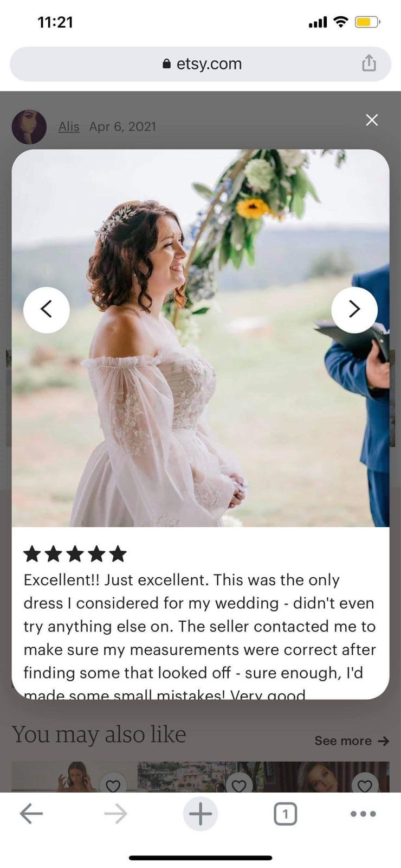
Task: Tap the etsy.com address bar
Action: 200,63
